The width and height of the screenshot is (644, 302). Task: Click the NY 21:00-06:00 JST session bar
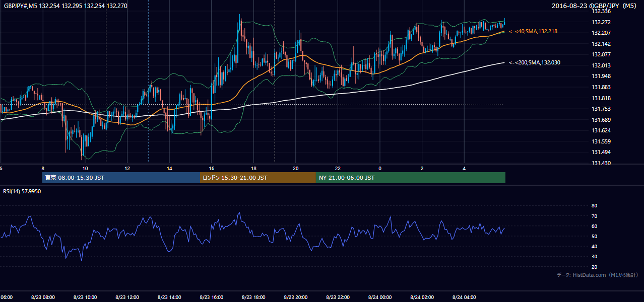pos(411,178)
